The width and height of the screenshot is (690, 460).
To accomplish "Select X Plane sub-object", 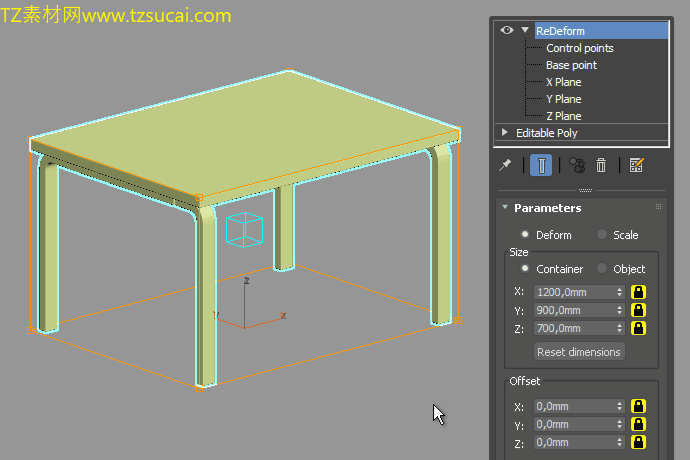I will coord(564,82).
